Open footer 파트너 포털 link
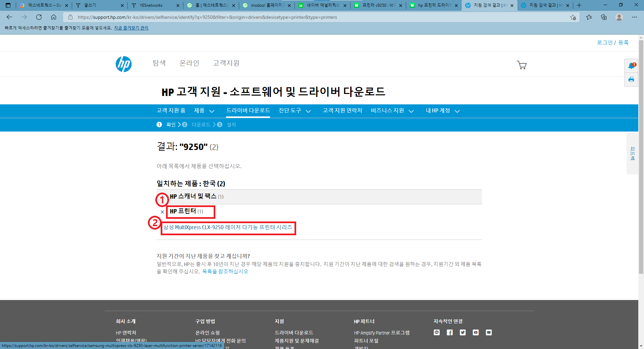This screenshot has width=644, height=349. point(366,341)
